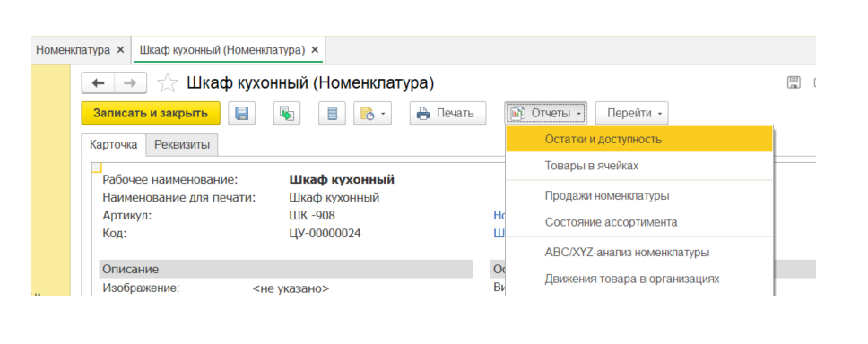This screenshot has width=868, height=344.
Task: Switch to the Реквизиты tab
Action: pyautogui.click(x=181, y=145)
